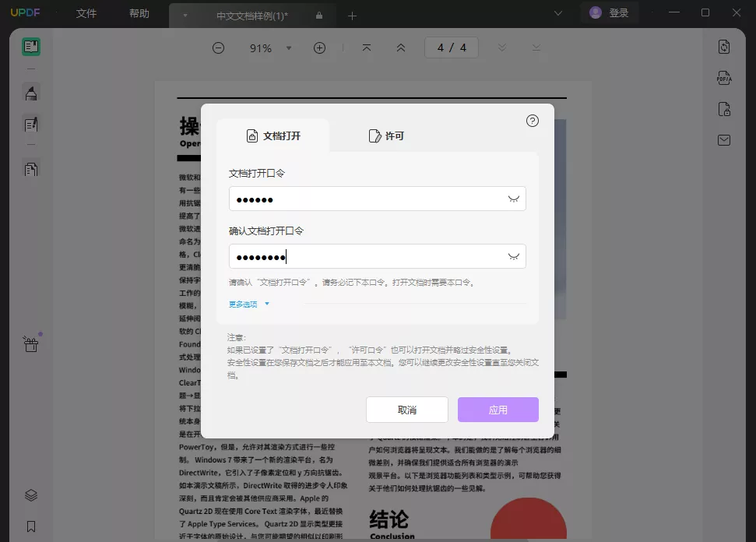Open the 帮助 menu

pos(139,13)
